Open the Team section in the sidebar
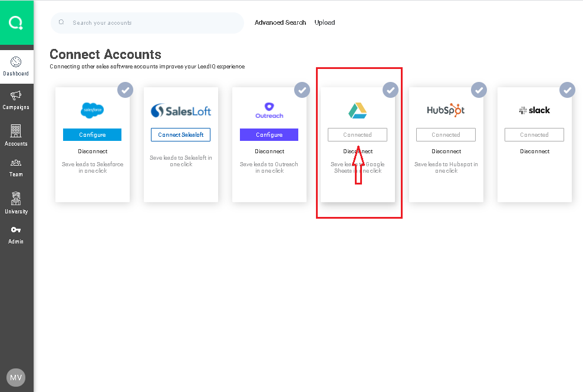Viewport: 583px width, 392px height. (16, 167)
